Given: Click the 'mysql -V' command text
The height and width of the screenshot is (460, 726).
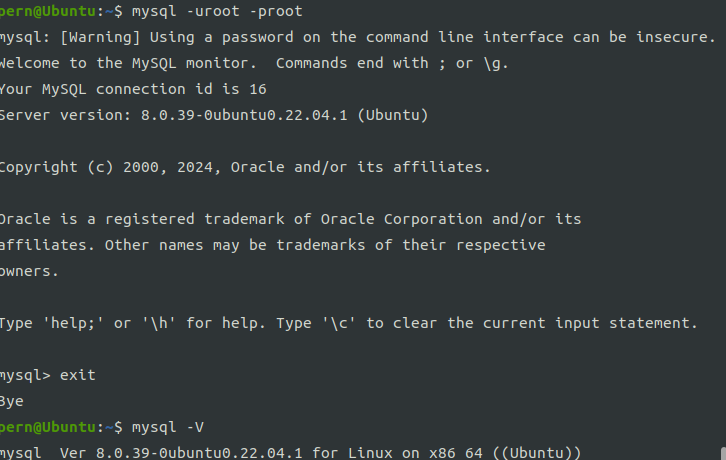Looking at the screenshot, I should click(x=168, y=427).
